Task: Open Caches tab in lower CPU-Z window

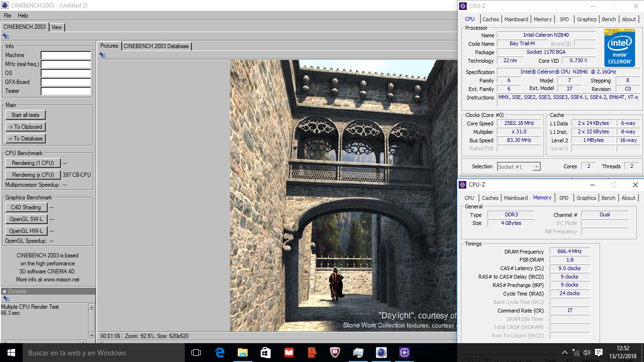Action: click(490, 198)
